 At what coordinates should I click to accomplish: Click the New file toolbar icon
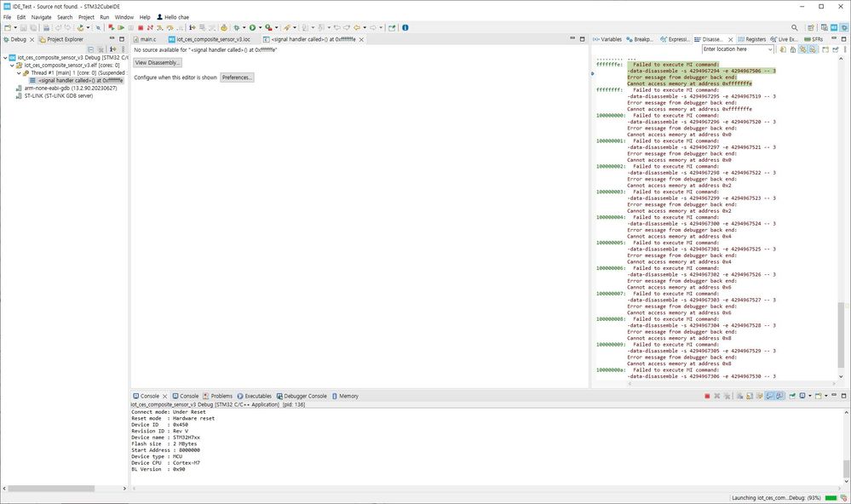[7, 27]
